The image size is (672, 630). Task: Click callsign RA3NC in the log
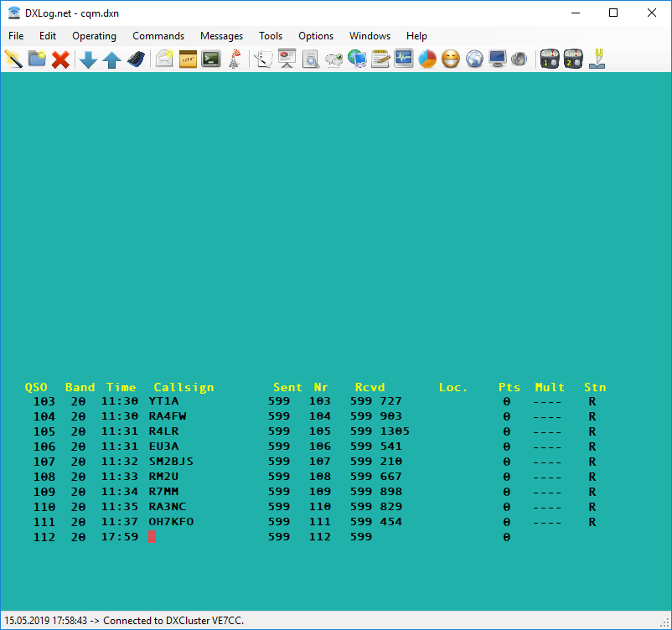[x=168, y=507]
